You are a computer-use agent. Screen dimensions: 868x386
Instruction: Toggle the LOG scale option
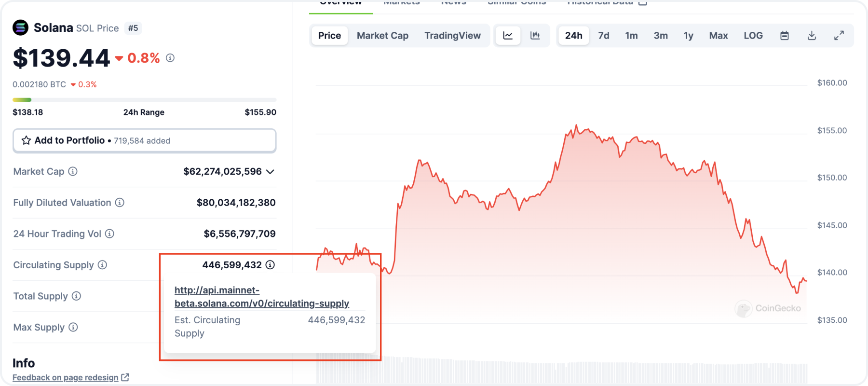coord(753,36)
